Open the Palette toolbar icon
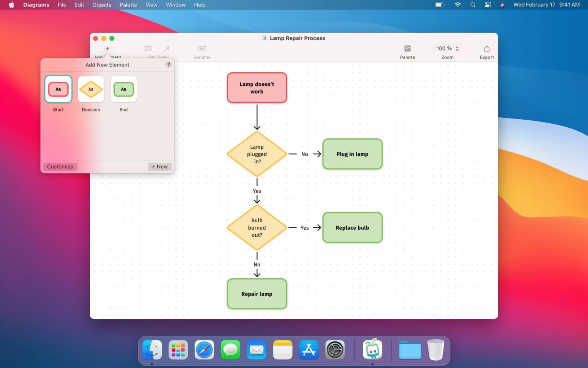This screenshot has height=368, width=588. (x=408, y=49)
